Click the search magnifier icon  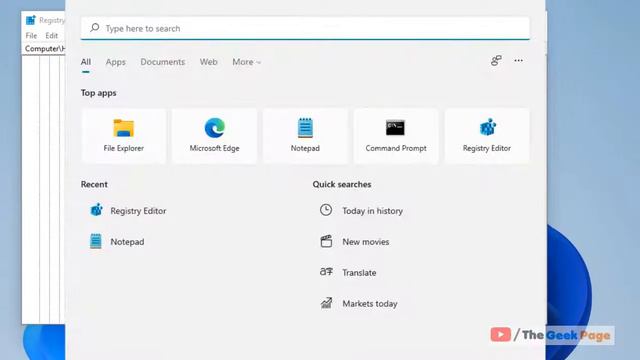95,28
